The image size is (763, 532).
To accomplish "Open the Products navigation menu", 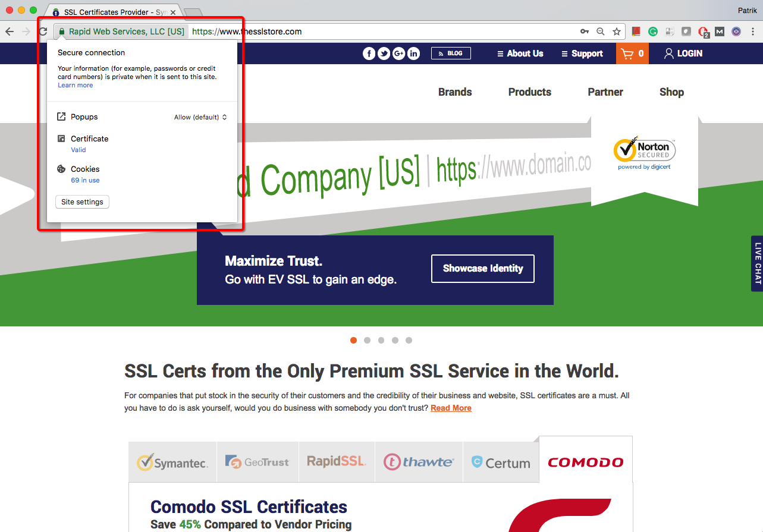I will [x=530, y=92].
